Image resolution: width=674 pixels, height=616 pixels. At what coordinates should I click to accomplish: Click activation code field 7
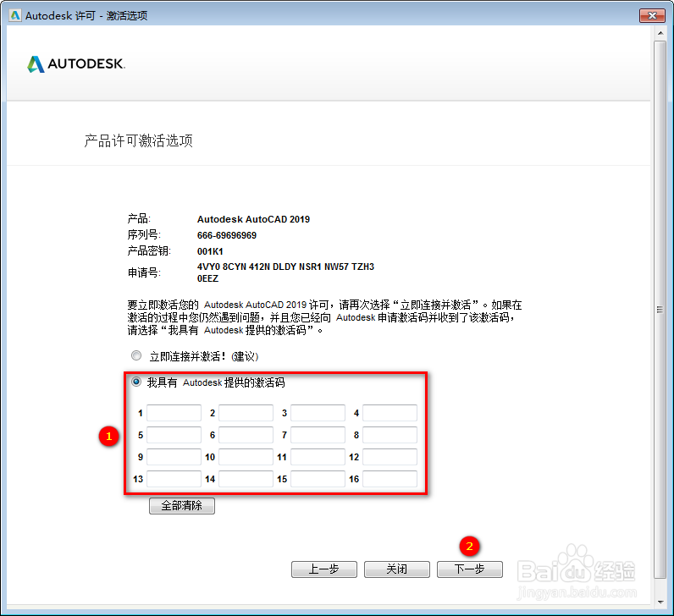(318, 435)
